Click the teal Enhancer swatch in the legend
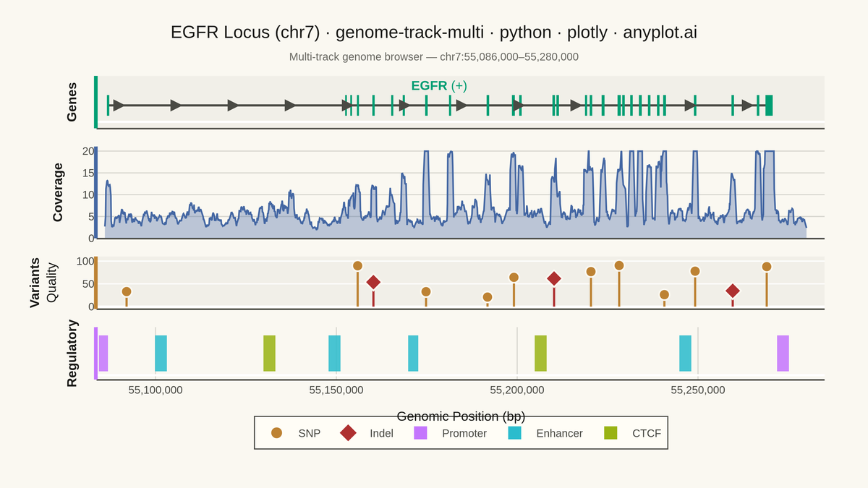868x488 pixels. [514, 433]
